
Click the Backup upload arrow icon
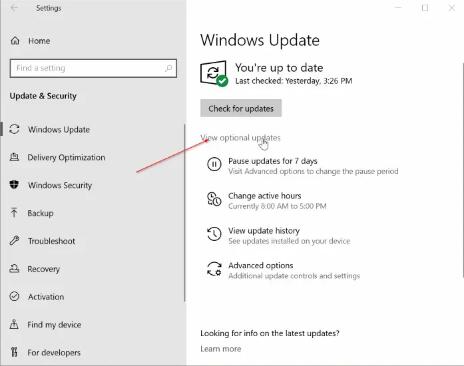coord(14,213)
